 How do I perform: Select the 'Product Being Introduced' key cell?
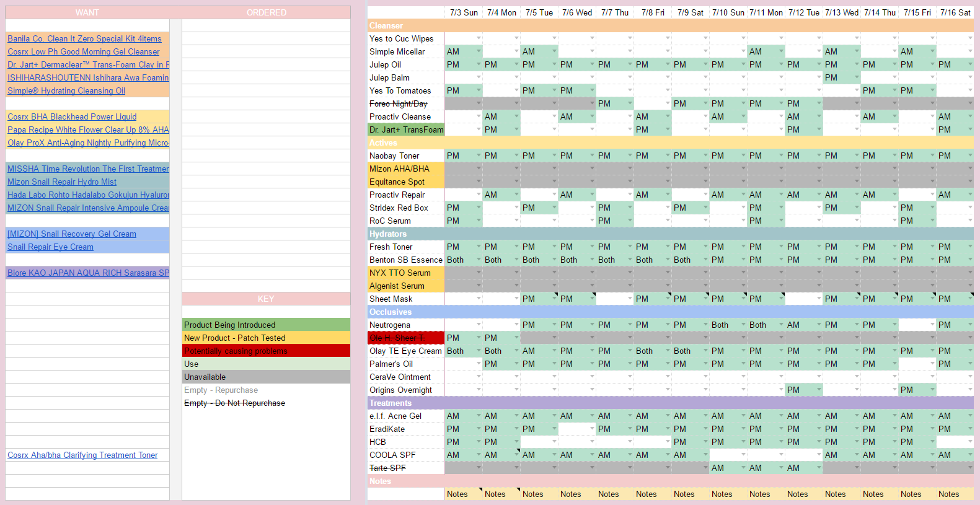click(x=266, y=325)
